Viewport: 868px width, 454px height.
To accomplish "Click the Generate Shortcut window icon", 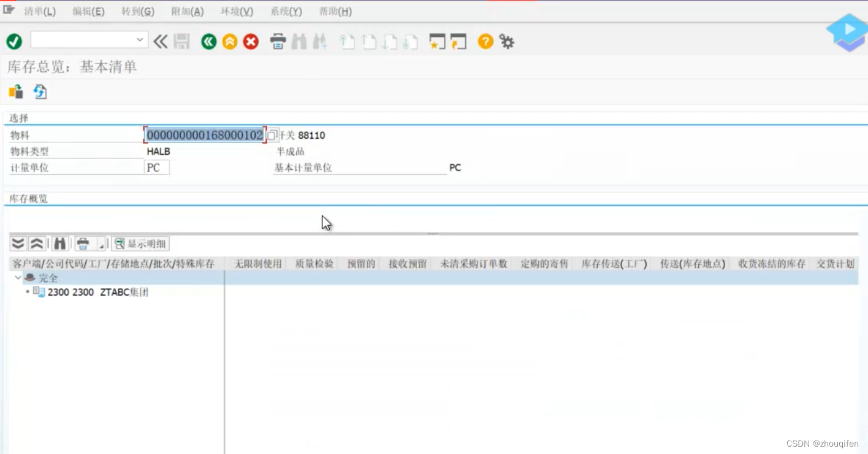I will point(459,42).
